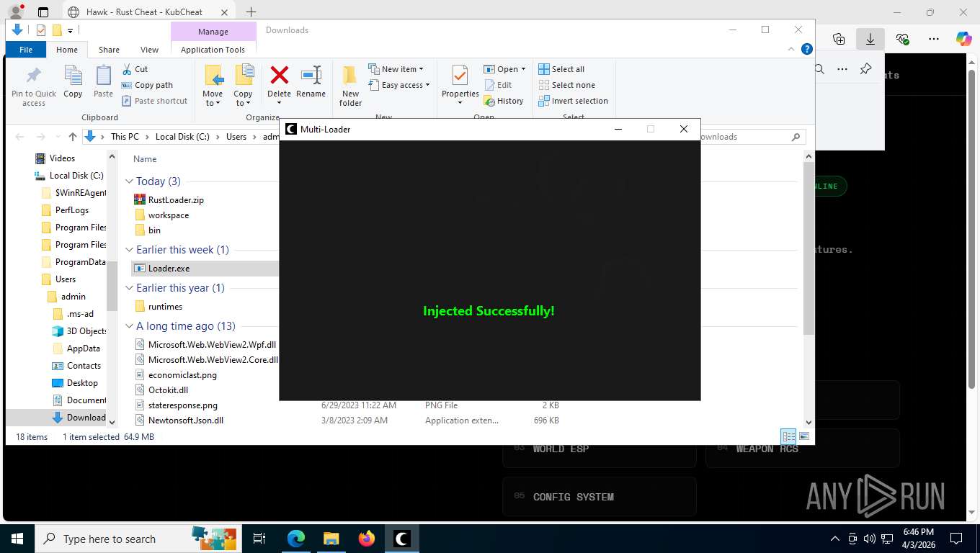
Task: Switch to the Share ribbon tab
Action: [109, 50]
